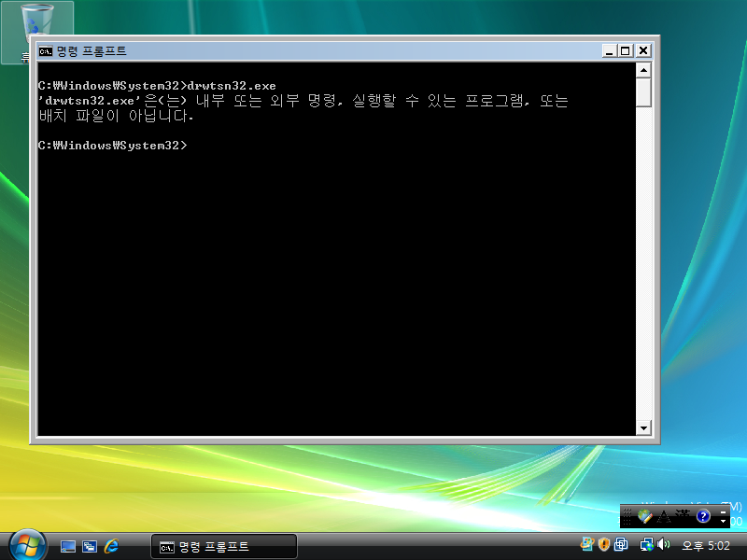Launch Internet Explorer from quick launch
Screen dimensions: 747x560
[111, 546]
